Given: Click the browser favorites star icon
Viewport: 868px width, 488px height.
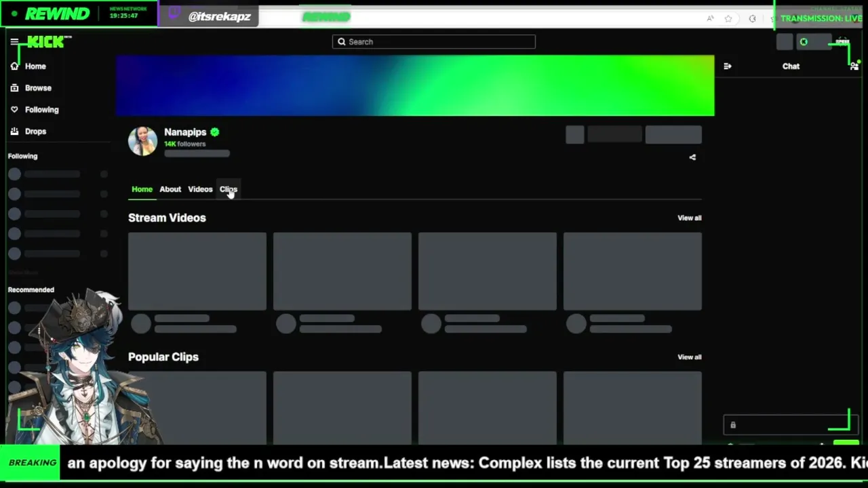Looking at the screenshot, I should tap(728, 19).
